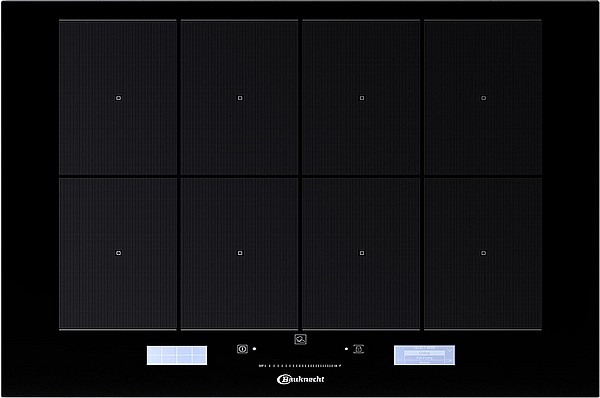
Task: Tap the front far-left cooking zone marker
Action: [118, 253]
